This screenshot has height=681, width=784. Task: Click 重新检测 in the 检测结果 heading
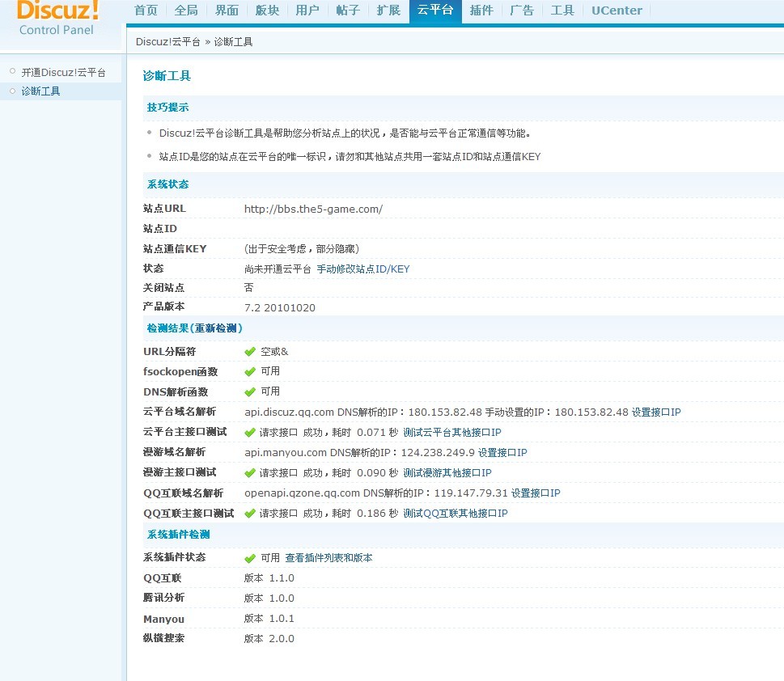tap(215, 328)
